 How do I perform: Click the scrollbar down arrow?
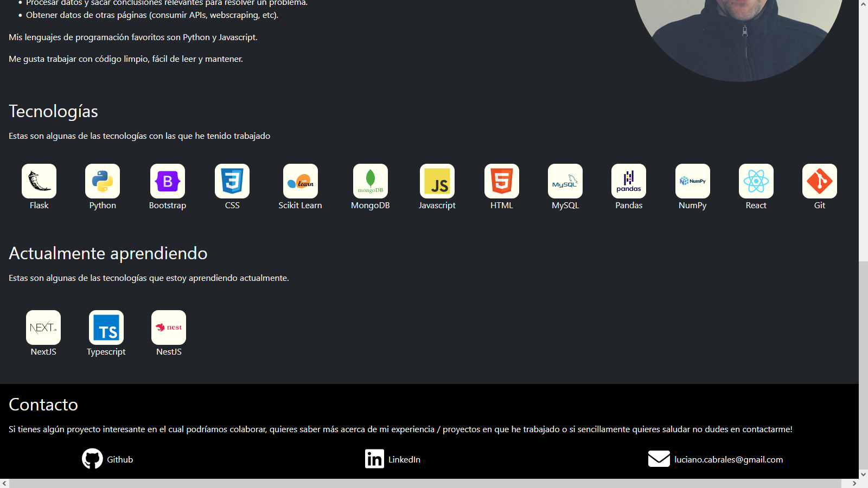point(863,474)
